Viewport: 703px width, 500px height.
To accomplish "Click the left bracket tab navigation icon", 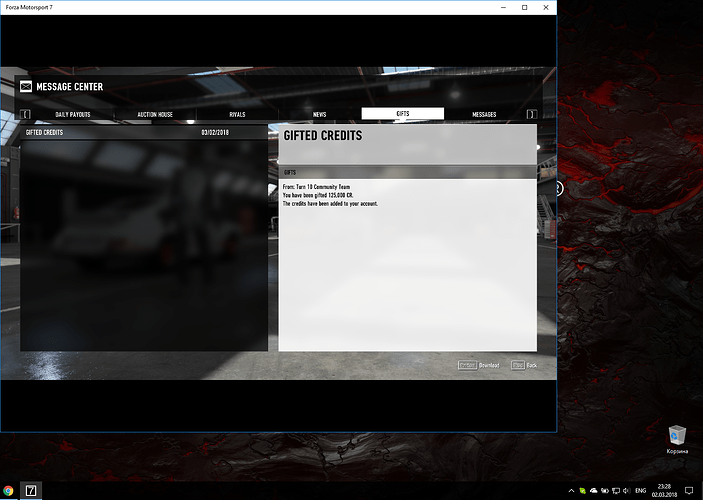I will point(26,114).
